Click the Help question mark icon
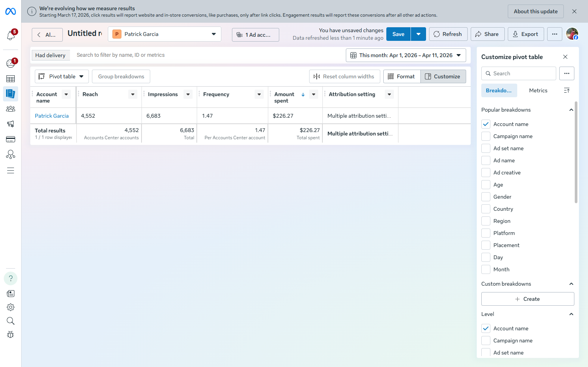The width and height of the screenshot is (588, 367). pos(11,278)
